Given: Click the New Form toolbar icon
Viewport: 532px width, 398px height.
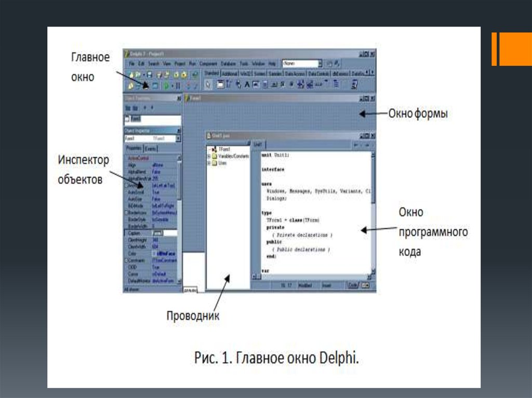Looking at the screenshot, I should pos(155,86).
